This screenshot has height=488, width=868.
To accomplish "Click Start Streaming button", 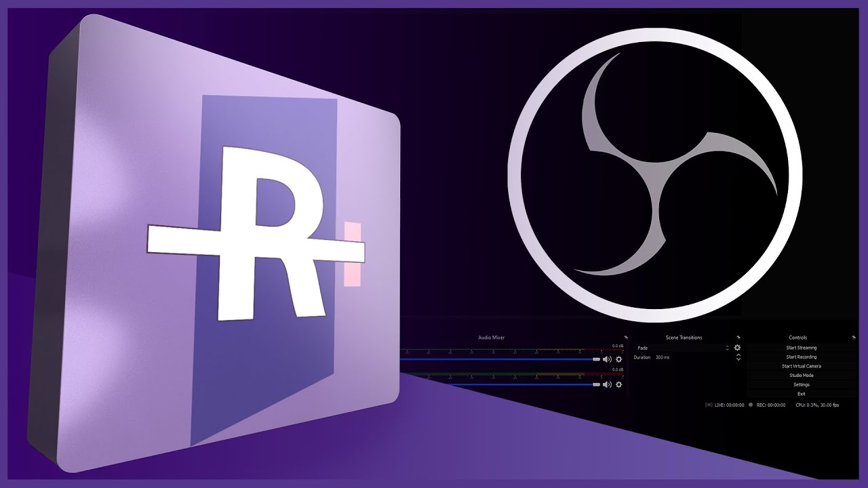I will (802, 348).
